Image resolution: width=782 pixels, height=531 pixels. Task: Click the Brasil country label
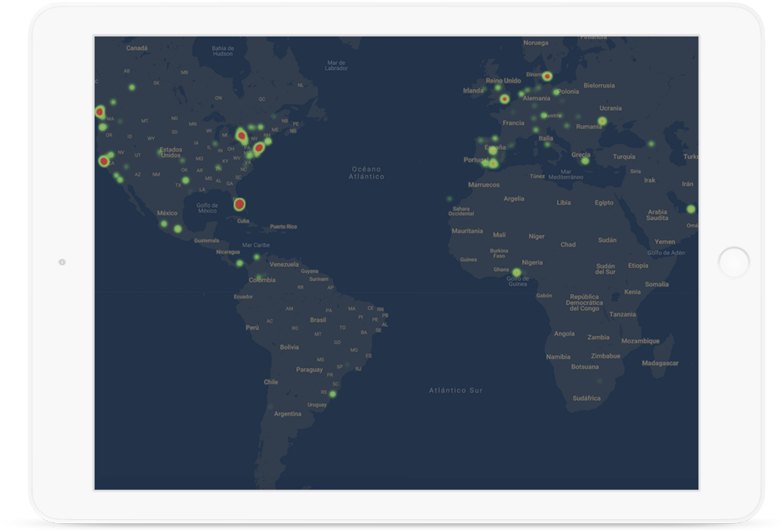point(319,320)
